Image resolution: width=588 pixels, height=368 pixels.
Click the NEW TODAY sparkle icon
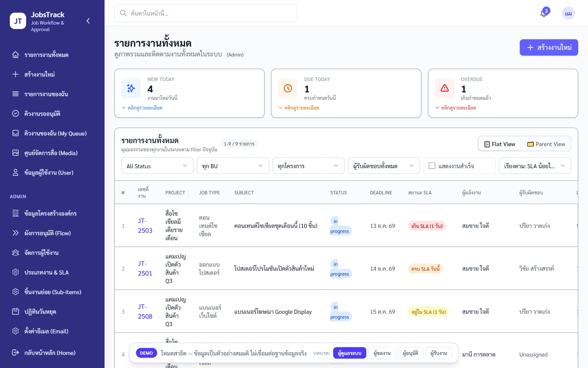tap(131, 88)
